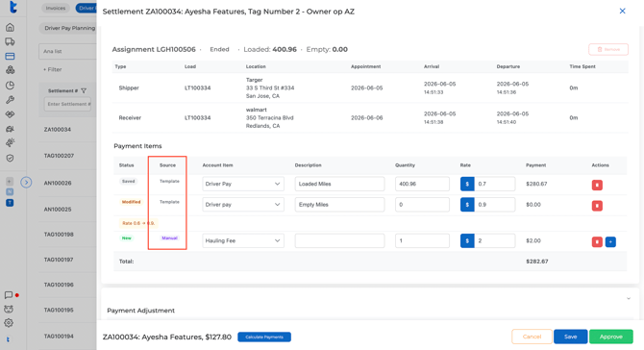Click the app logo at top left
The image size is (644, 350).
[13, 7]
